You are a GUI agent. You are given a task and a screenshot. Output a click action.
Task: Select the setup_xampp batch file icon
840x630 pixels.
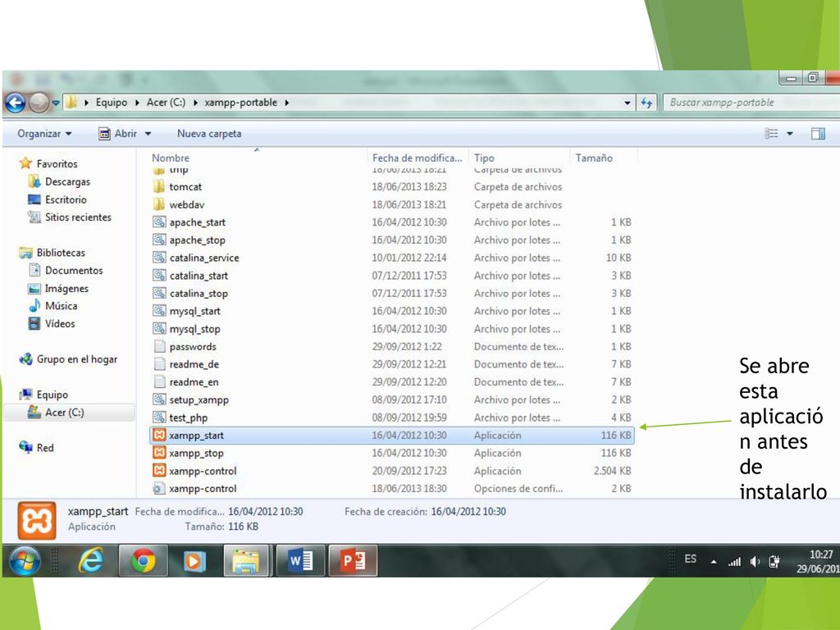pos(159,399)
